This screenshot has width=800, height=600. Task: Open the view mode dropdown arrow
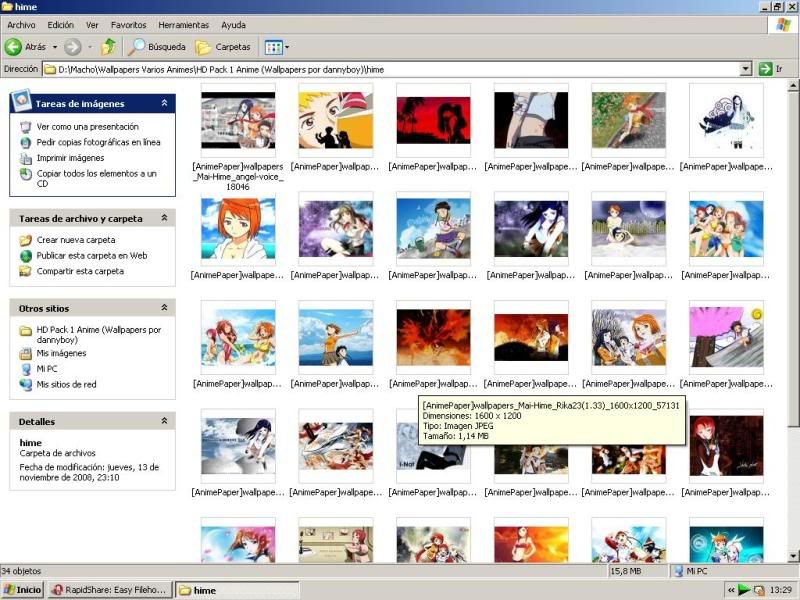pos(287,47)
